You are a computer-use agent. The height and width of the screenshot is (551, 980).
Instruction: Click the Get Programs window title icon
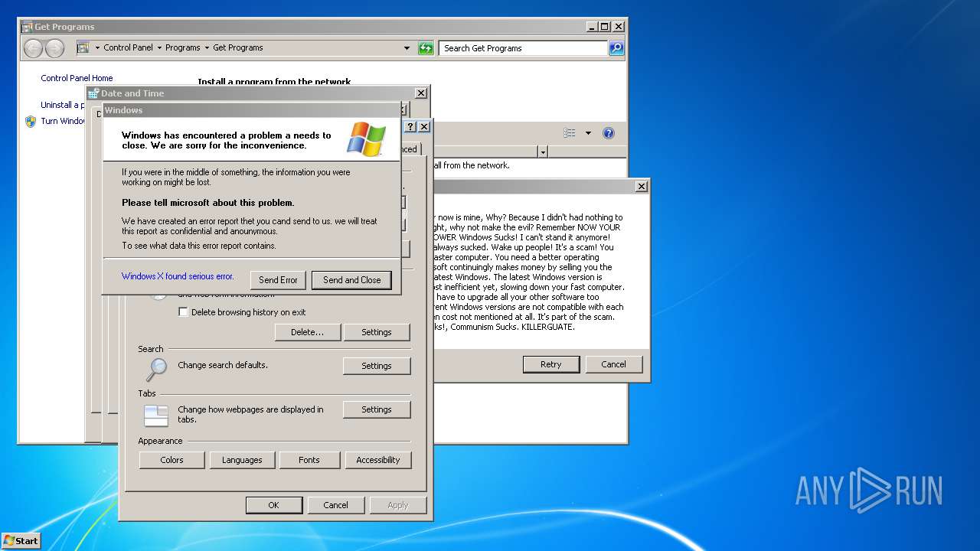tap(27, 27)
